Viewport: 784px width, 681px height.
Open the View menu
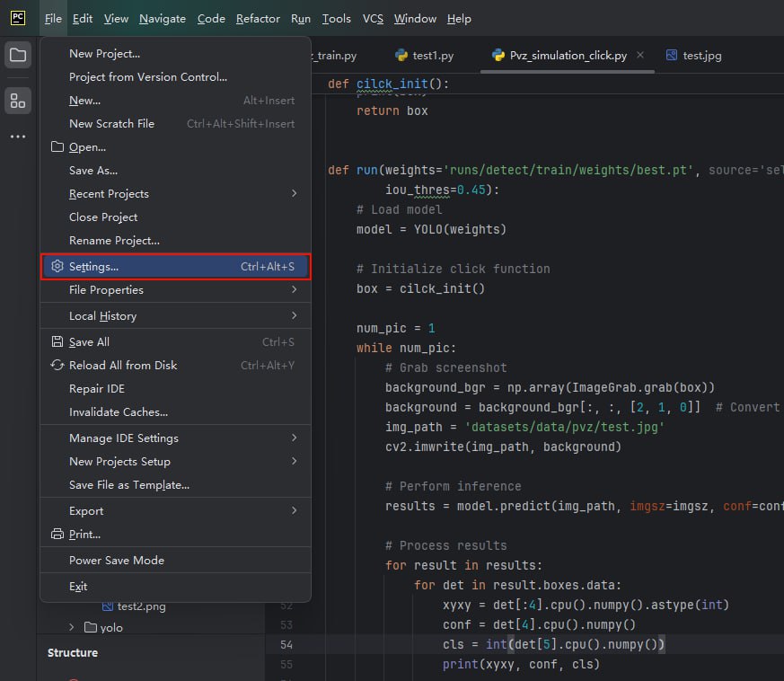coord(116,19)
